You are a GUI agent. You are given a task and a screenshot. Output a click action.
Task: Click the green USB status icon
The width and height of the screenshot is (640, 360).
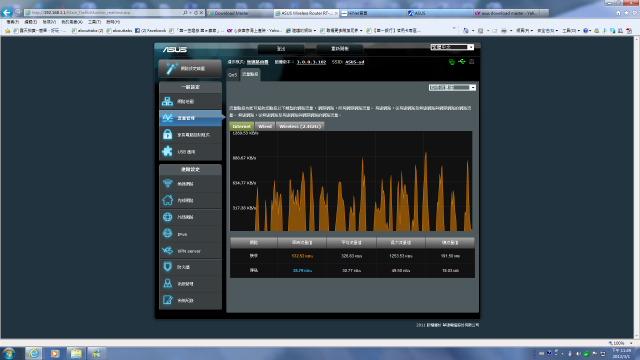[462, 62]
